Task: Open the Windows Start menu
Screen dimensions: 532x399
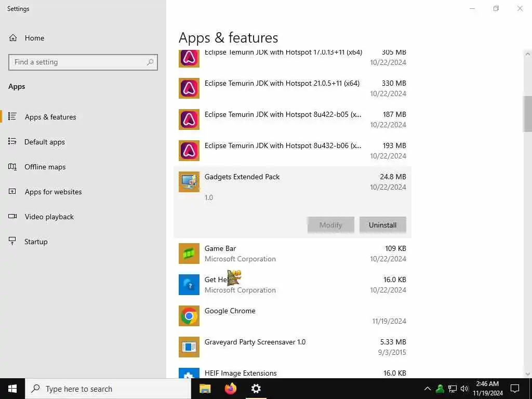Action: click(12, 389)
